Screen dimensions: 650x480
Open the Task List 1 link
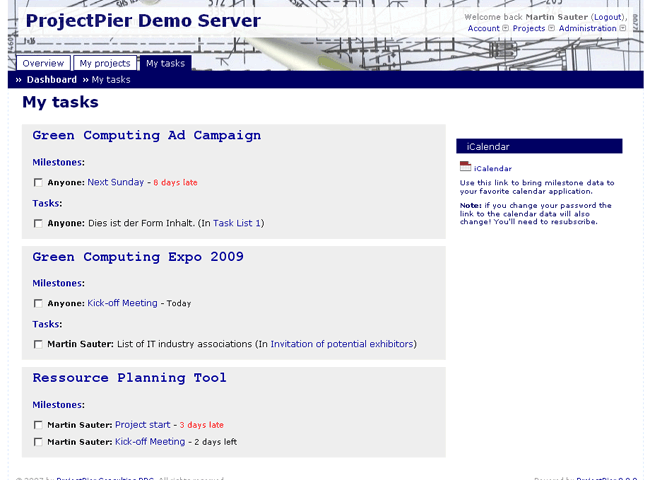(236, 223)
